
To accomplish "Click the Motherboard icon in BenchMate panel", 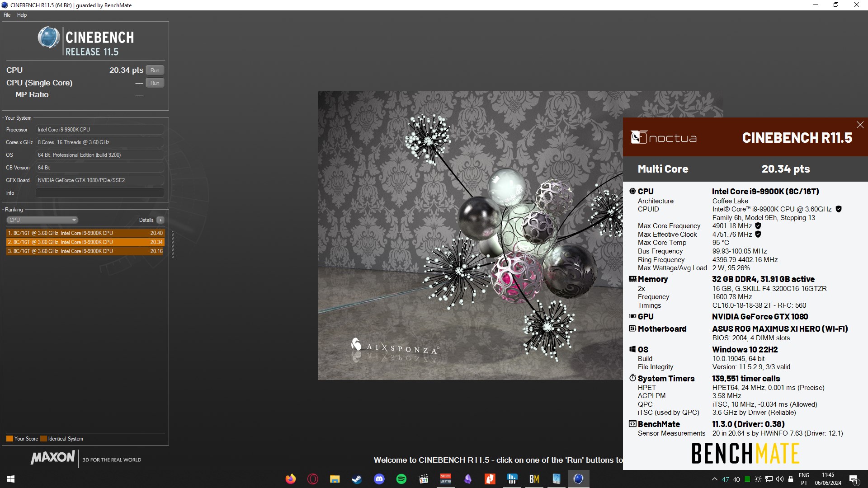I will 632,328.
